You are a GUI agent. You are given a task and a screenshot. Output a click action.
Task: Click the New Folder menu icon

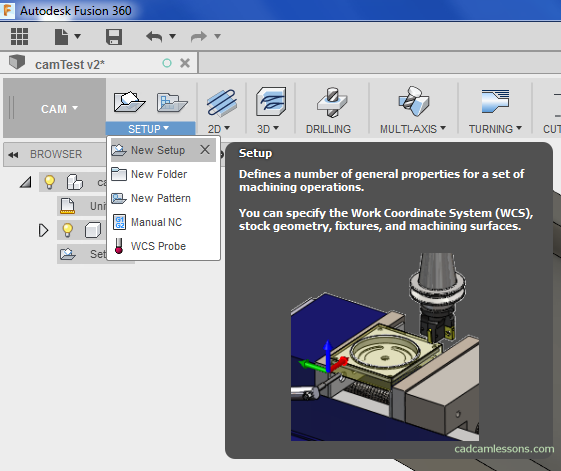pos(119,174)
